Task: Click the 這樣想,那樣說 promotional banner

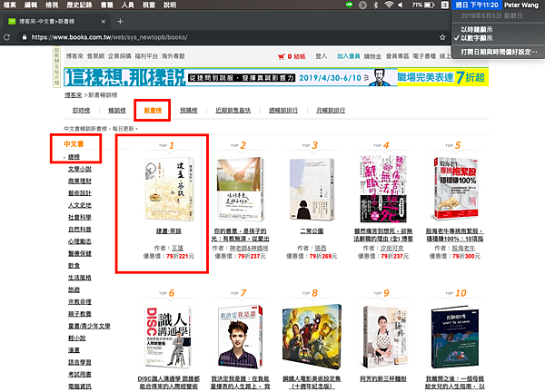Action: tap(276, 77)
